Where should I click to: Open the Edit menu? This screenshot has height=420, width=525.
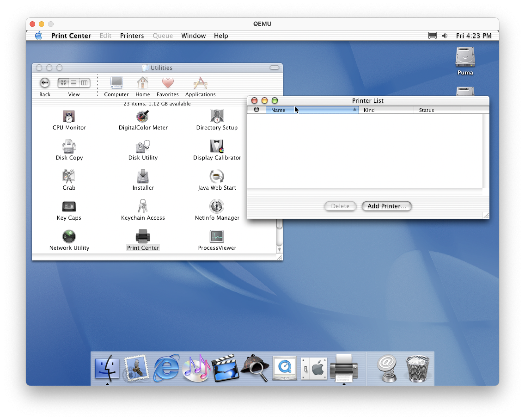pyautogui.click(x=106, y=35)
